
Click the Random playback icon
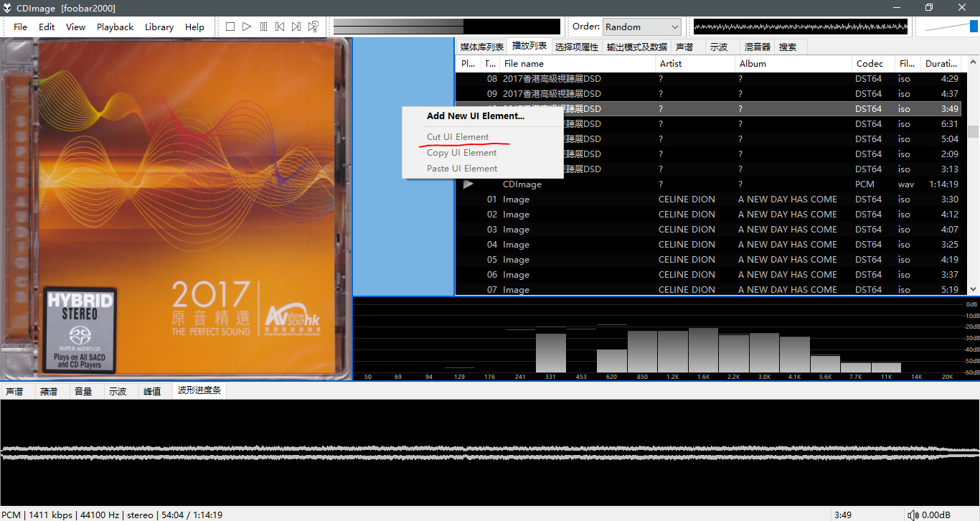tap(314, 27)
